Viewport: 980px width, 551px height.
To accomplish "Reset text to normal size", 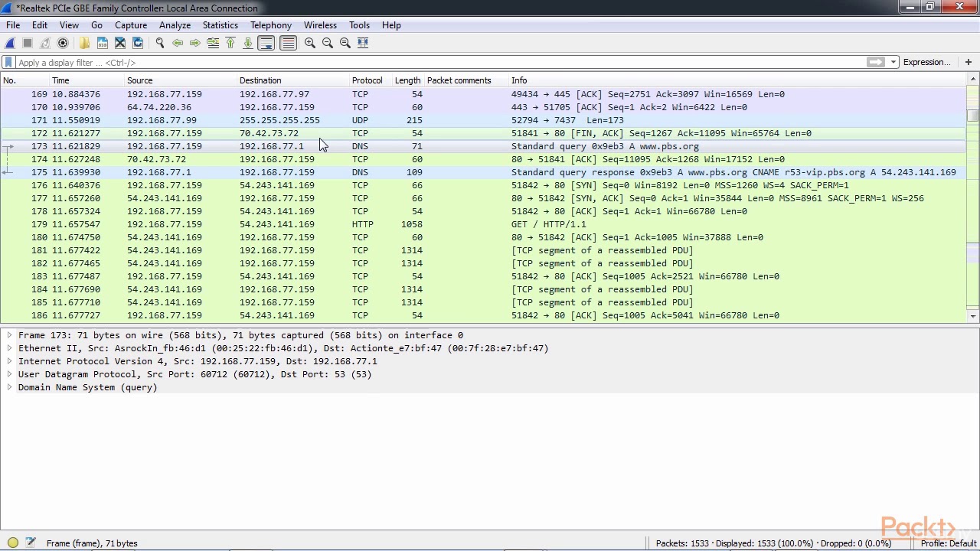I will point(345,43).
